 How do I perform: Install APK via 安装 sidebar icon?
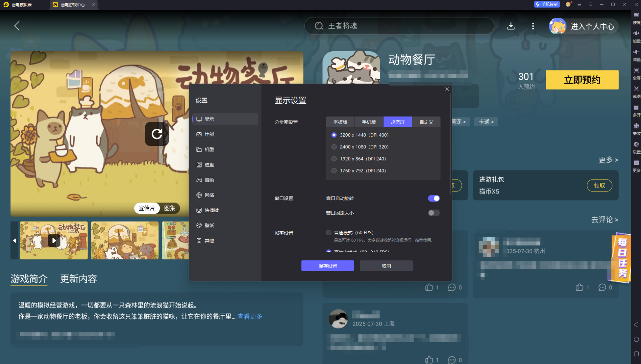[636, 129]
